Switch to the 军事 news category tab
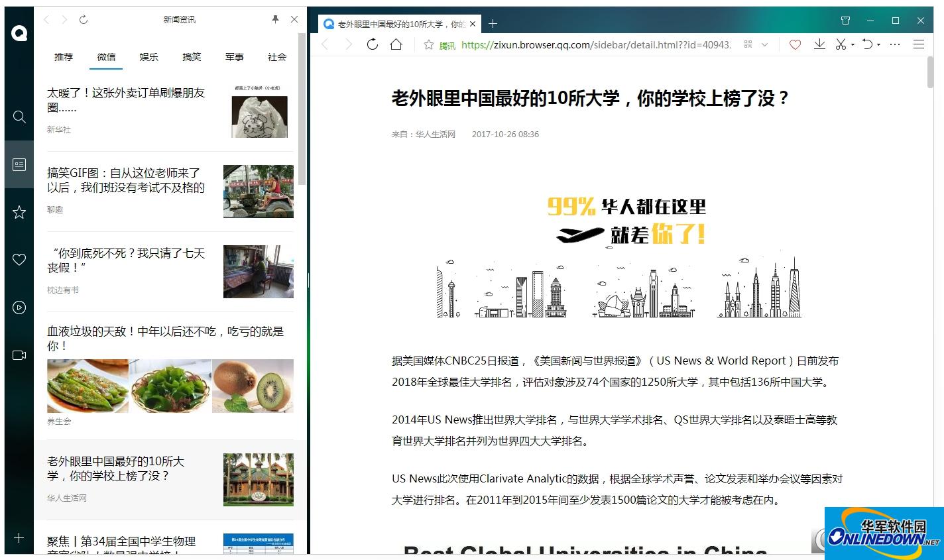 click(x=234, y=57)
